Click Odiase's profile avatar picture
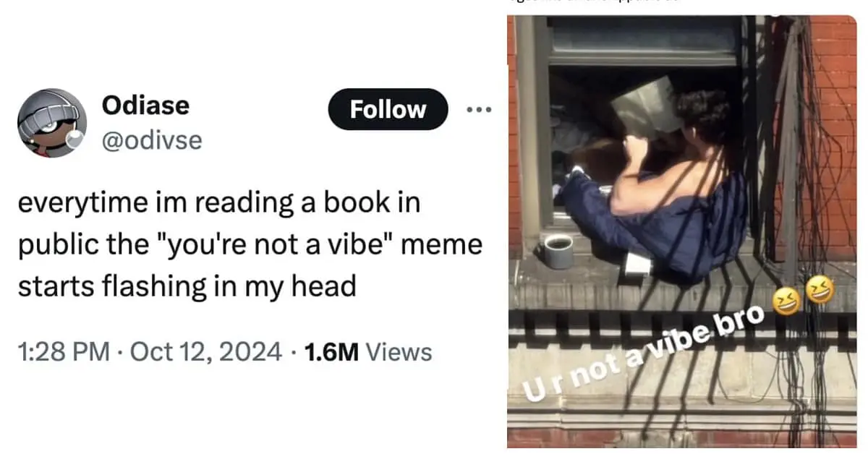Viewport: 868px width, 454px height. [x=52, y=123]
